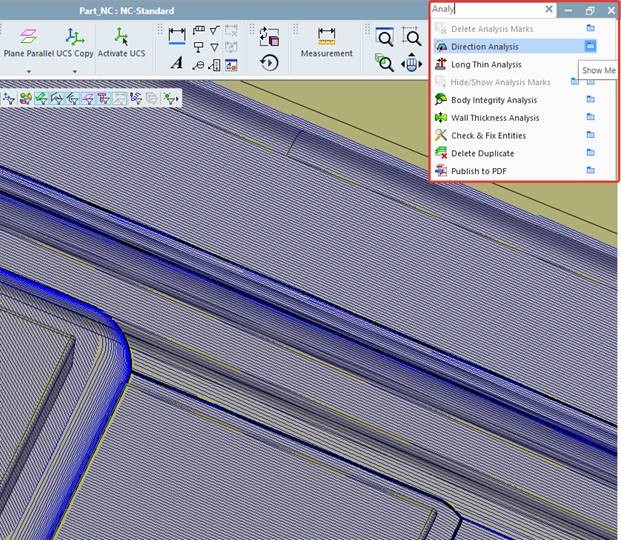Toggle the first selection filter with axis arrows
Viewport: 621px width, 540px height.
[9, 98]
